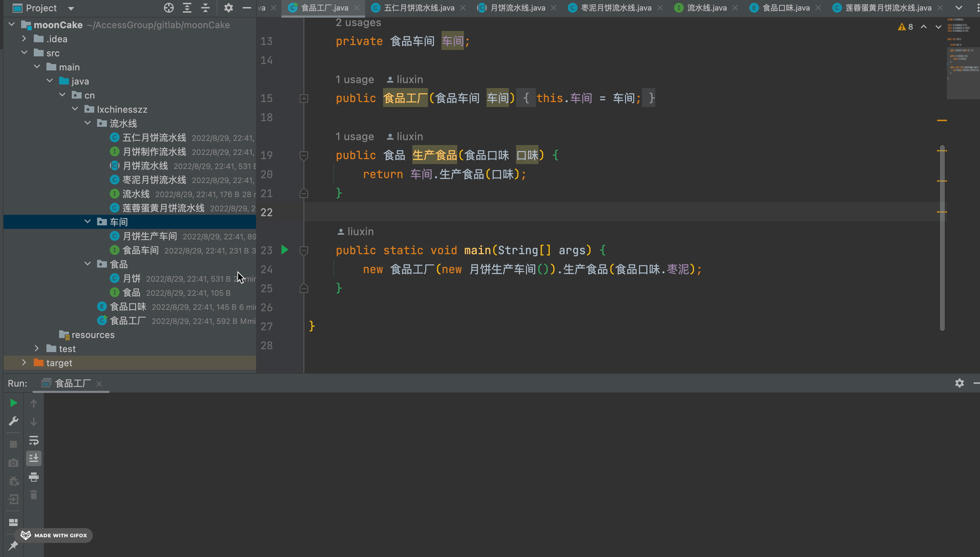Screen dimensions: 980x557
Task: Click the indicator showing 8 warnings
Action: pos(906,26)
